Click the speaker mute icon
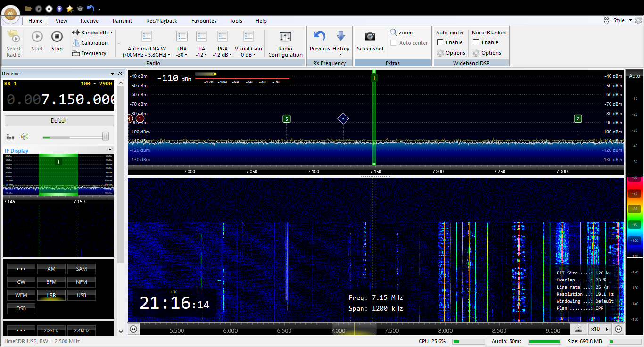The width and height of the screenshot is (644, 347). (25, 137)
